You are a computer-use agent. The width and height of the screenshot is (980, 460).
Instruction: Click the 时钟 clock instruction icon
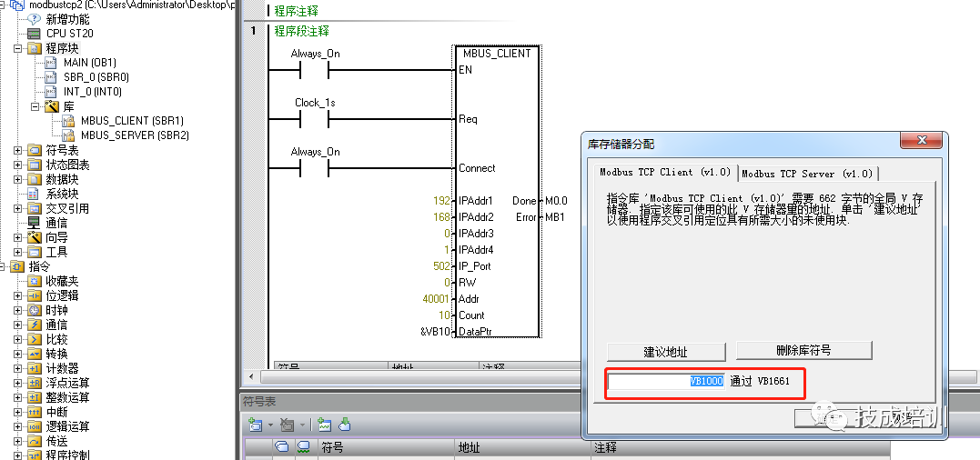pyautogui.click(x=34, y=310)
